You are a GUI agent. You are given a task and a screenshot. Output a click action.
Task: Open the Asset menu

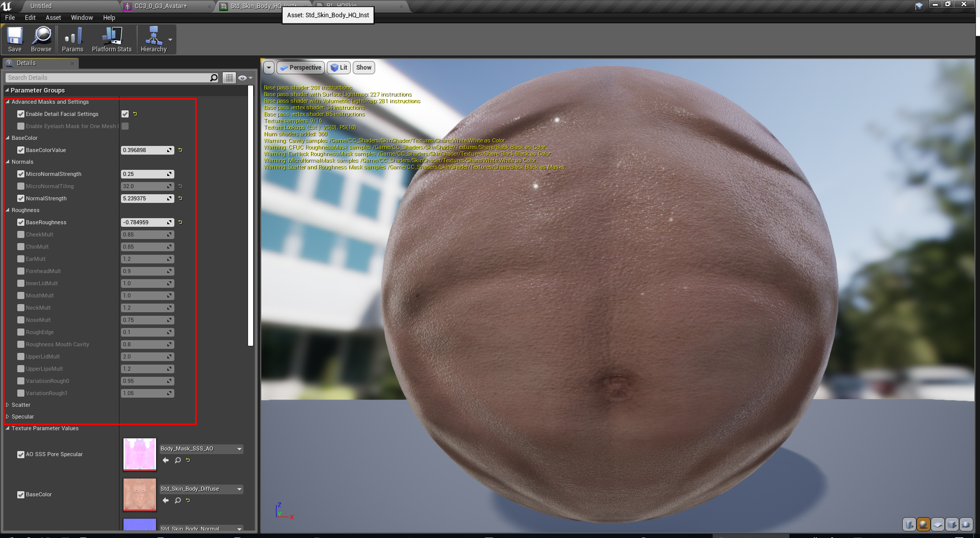[x=53, y=17]
